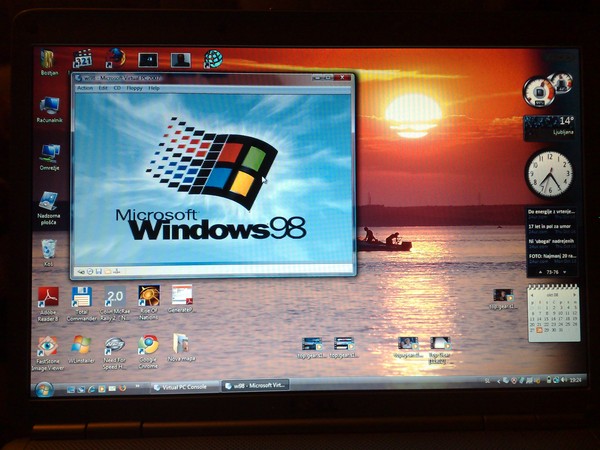The width and height of the screenshot is (600, 450).
Task: Expand hidden system tray icons
Action: click(x=498, y=381)
